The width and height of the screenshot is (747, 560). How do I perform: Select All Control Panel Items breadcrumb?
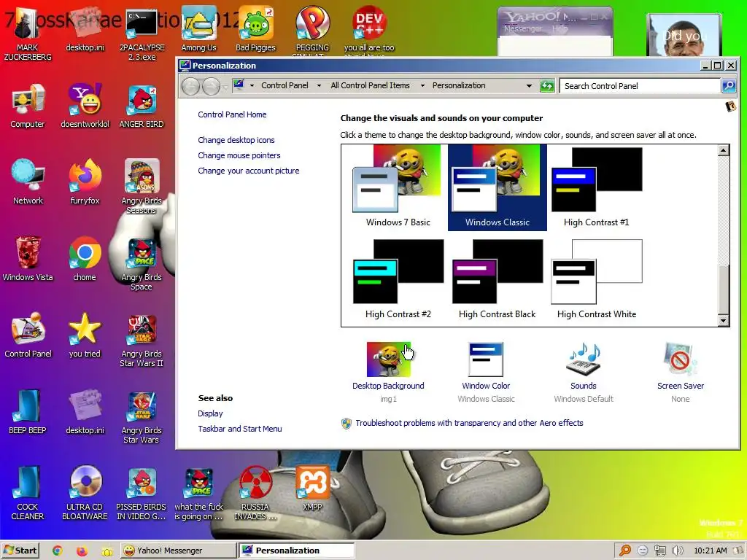pyautogui.click(x=370, y=86)
